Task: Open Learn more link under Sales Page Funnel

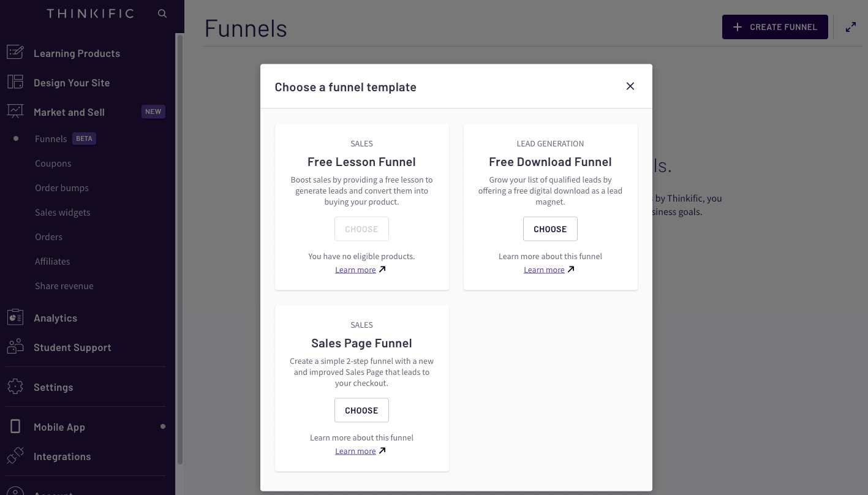Action: pyautogui.click(x=355, y=451)
